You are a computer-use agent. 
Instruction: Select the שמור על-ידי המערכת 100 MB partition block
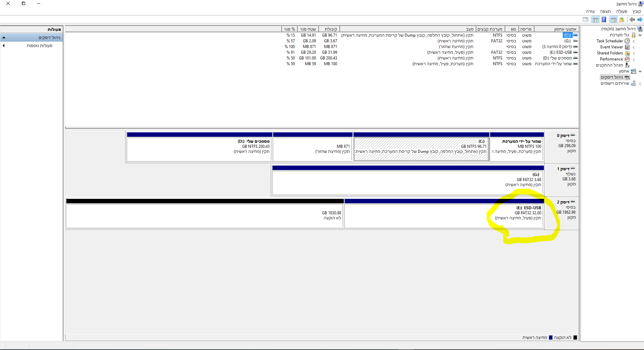[517, 147]
